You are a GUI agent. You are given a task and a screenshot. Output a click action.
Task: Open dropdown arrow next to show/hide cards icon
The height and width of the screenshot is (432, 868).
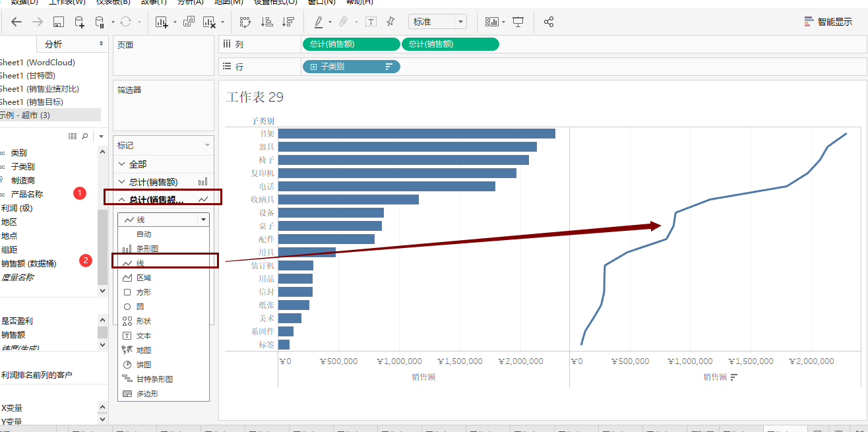click(503, 22)
